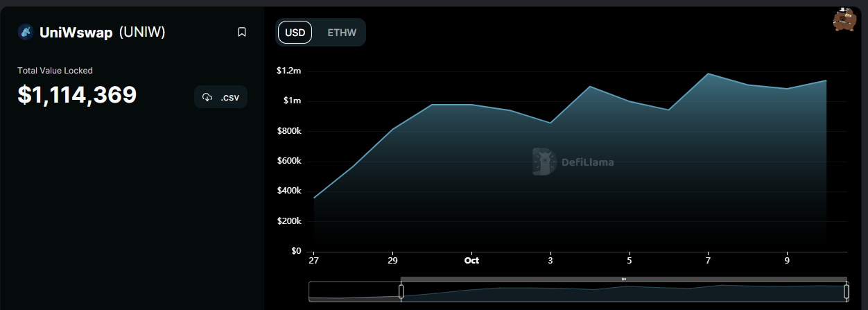Click the llama mascot avatar icon
The image size is (868, 310).
click(x=844, y=19)
